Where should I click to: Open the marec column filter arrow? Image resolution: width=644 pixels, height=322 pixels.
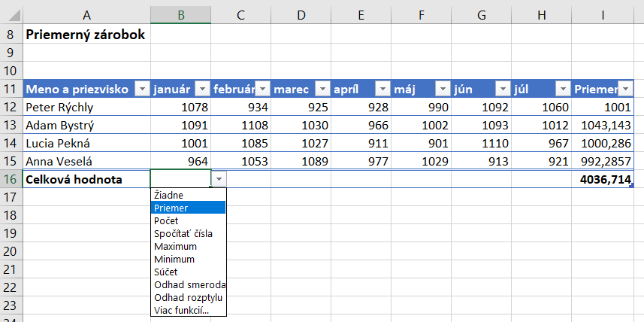coord(322,89)
